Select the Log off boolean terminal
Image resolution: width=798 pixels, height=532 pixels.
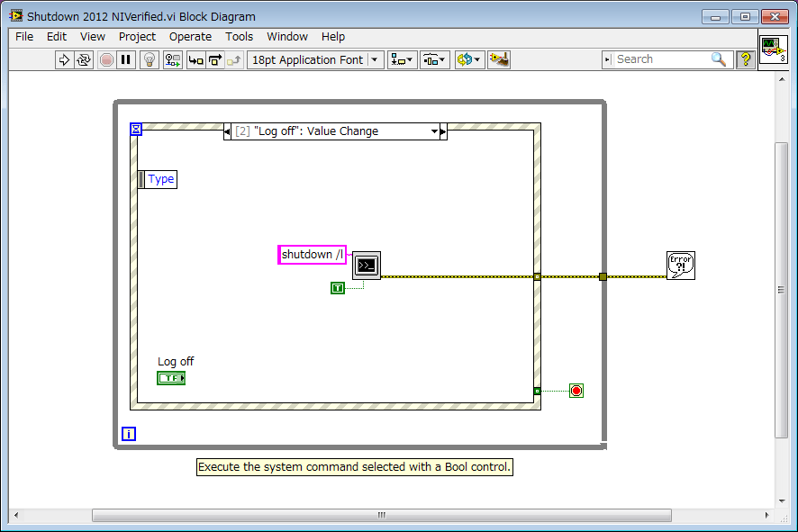click(171, 378)
